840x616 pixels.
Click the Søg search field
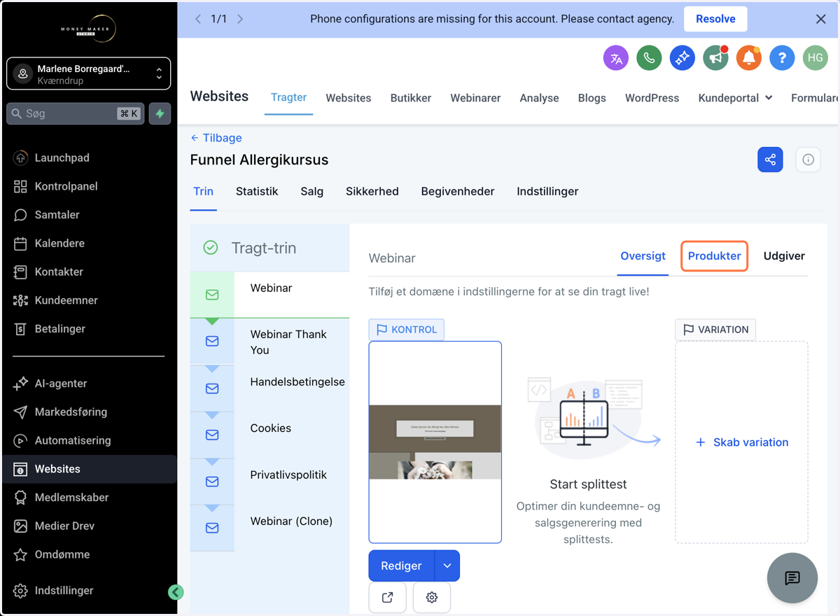[76, 113]
